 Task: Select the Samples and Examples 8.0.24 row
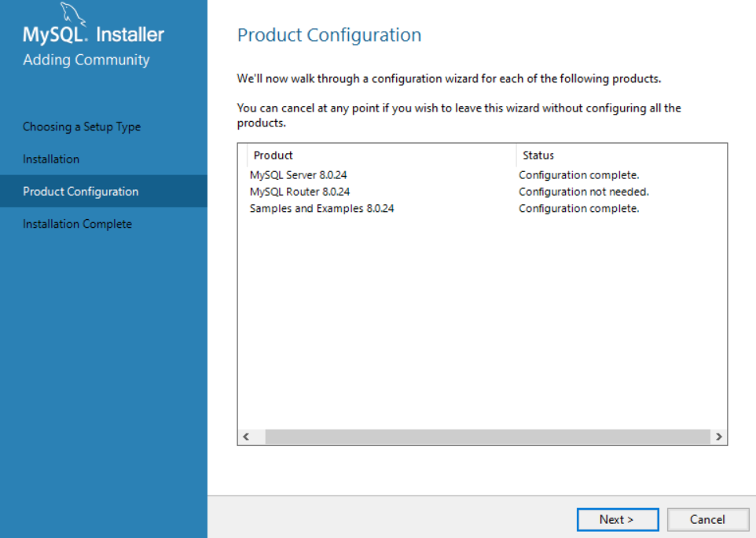[483, 209]
